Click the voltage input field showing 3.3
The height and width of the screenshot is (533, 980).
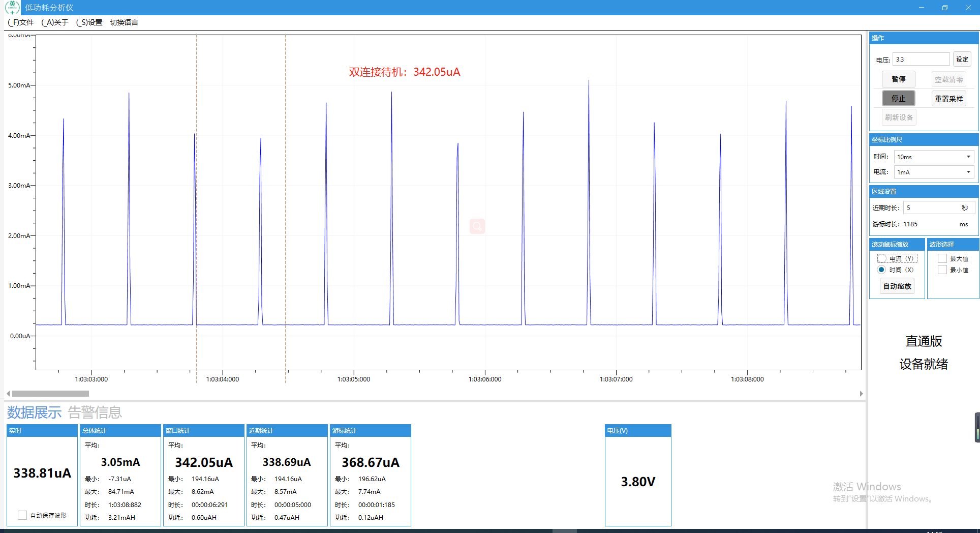921,59
